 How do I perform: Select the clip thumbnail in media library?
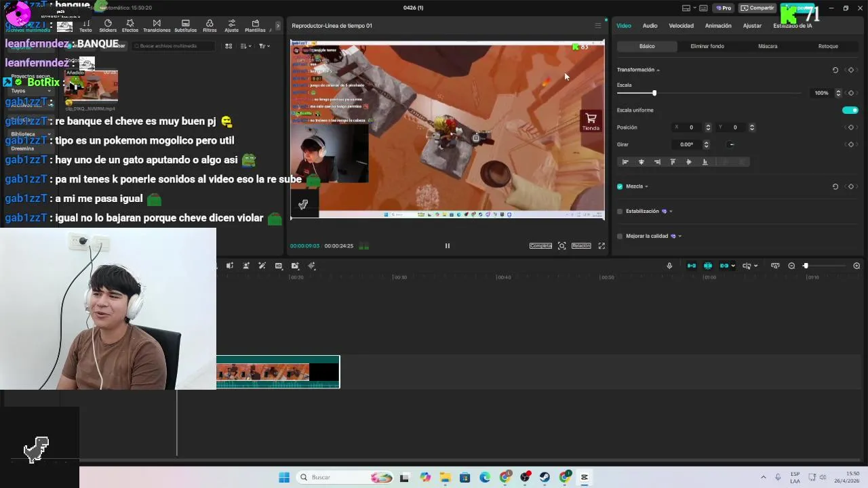coord(91,86)
